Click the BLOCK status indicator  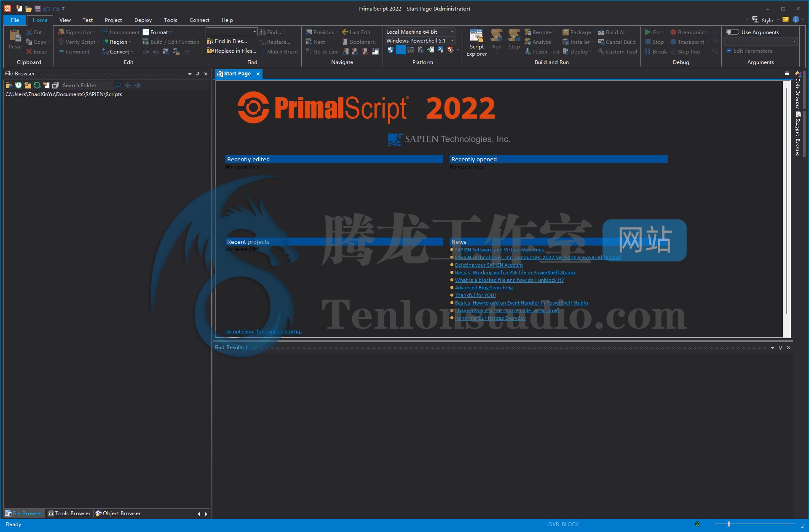coord(570,524)
